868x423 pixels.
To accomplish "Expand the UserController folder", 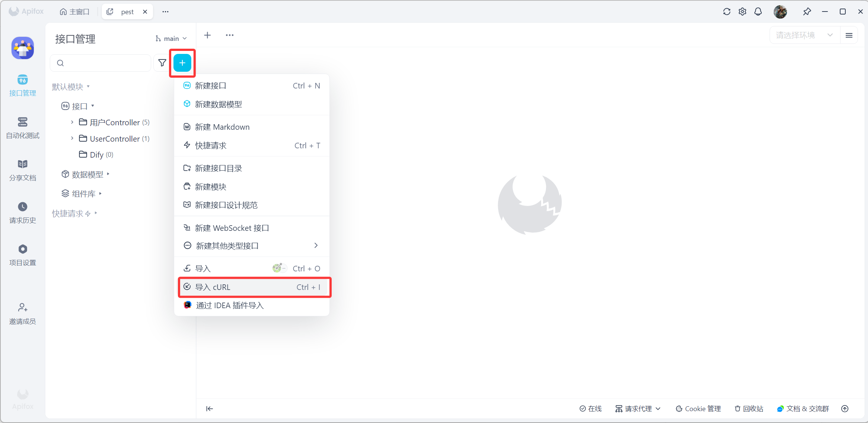I will 72,139.
